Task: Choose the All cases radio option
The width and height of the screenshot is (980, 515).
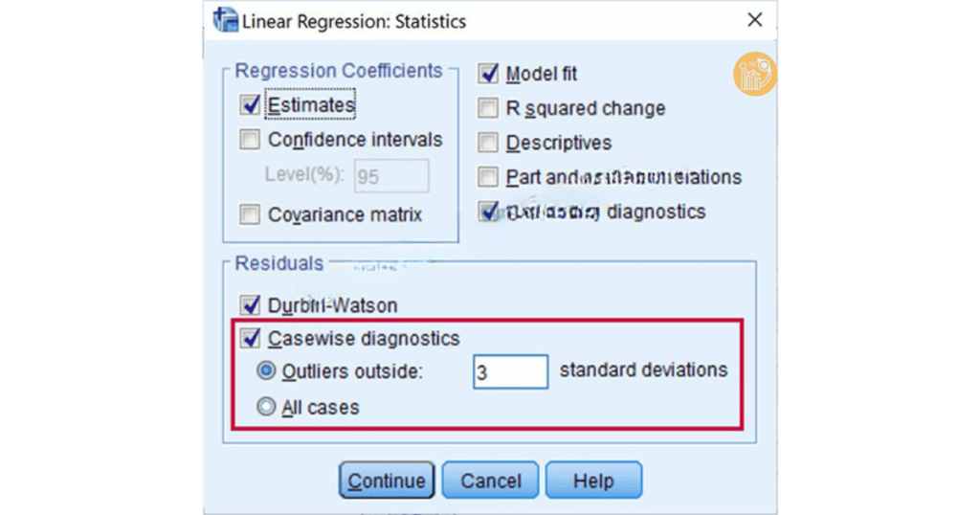Action: tap(267, 407)
